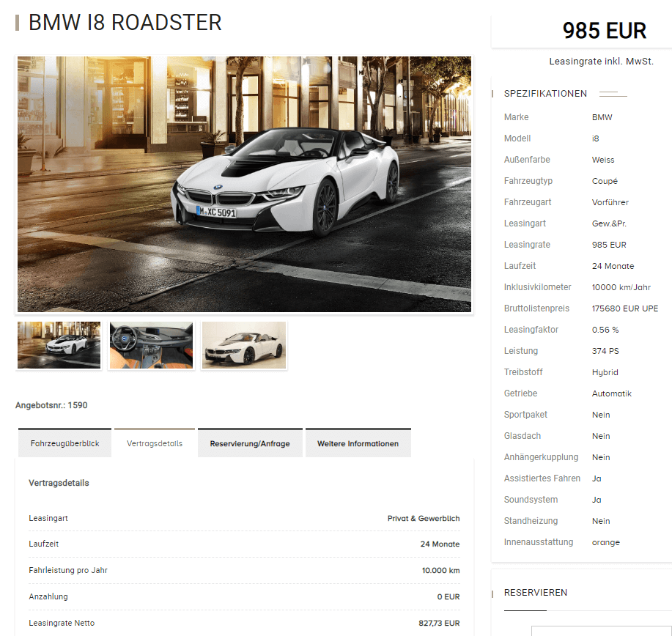Screen dimensions: 672x636
Task: Click the Glasdach label
Action: (523, 436)
